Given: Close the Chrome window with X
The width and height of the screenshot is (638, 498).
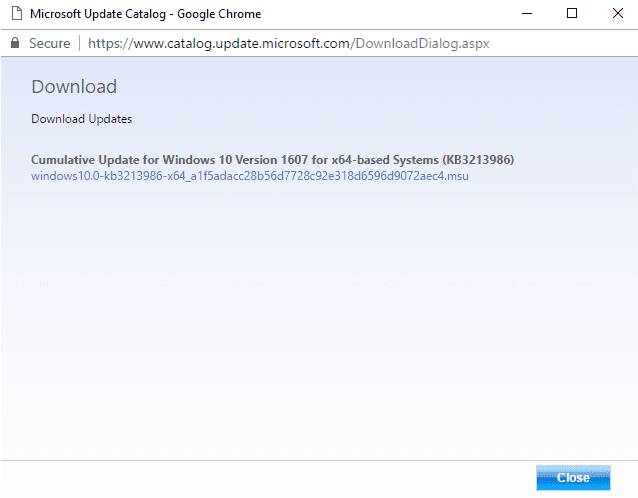Looking at the screenshot, I should click(618, 13).
